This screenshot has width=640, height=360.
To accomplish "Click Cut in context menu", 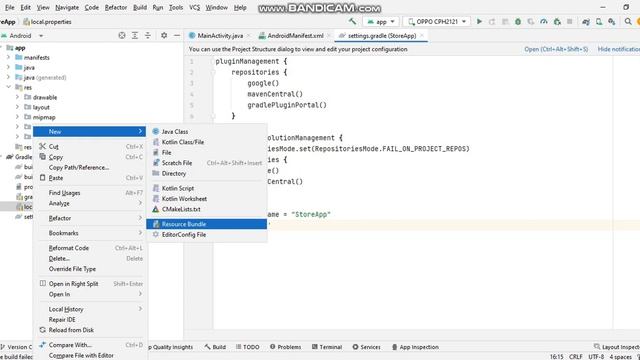I will [90, 147].
